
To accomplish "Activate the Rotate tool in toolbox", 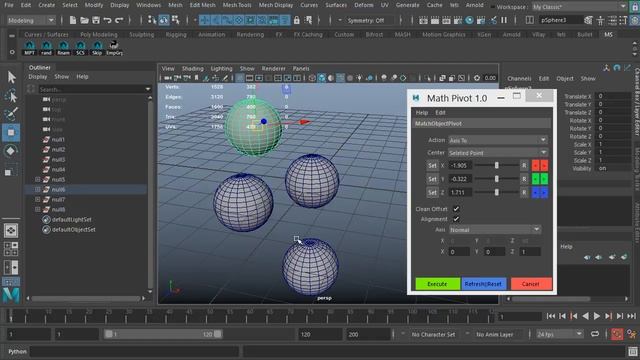I will click(x=11, y=151).
